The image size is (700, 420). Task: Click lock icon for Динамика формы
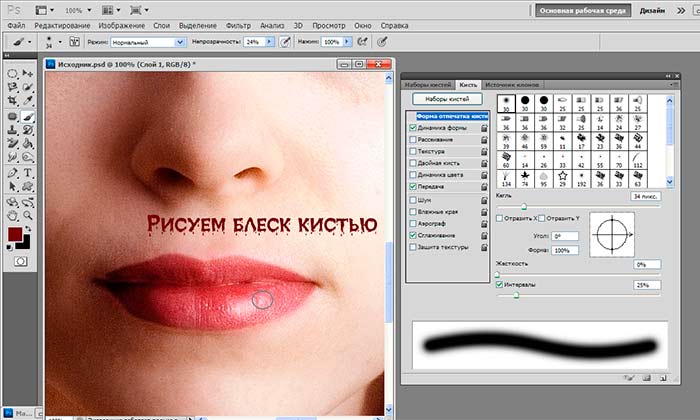[x=484, y=128]
